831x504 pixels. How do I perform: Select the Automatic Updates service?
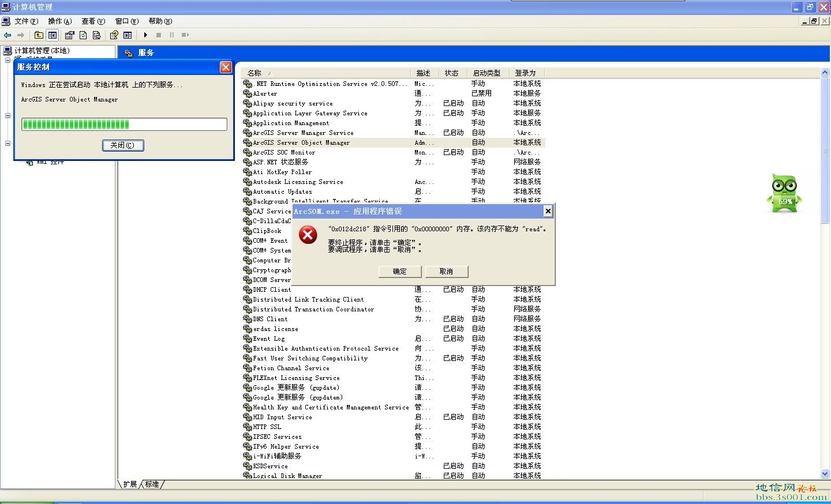point(394,191)
